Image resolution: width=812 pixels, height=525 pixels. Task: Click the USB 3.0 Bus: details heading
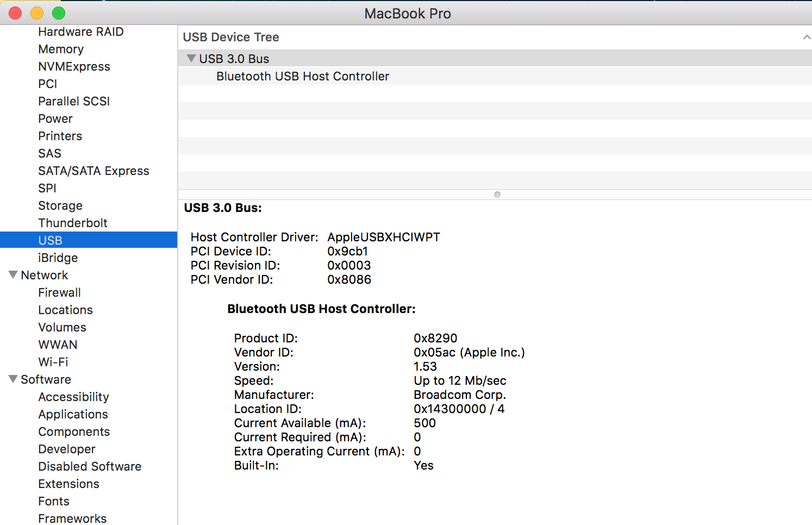[223, 208]
